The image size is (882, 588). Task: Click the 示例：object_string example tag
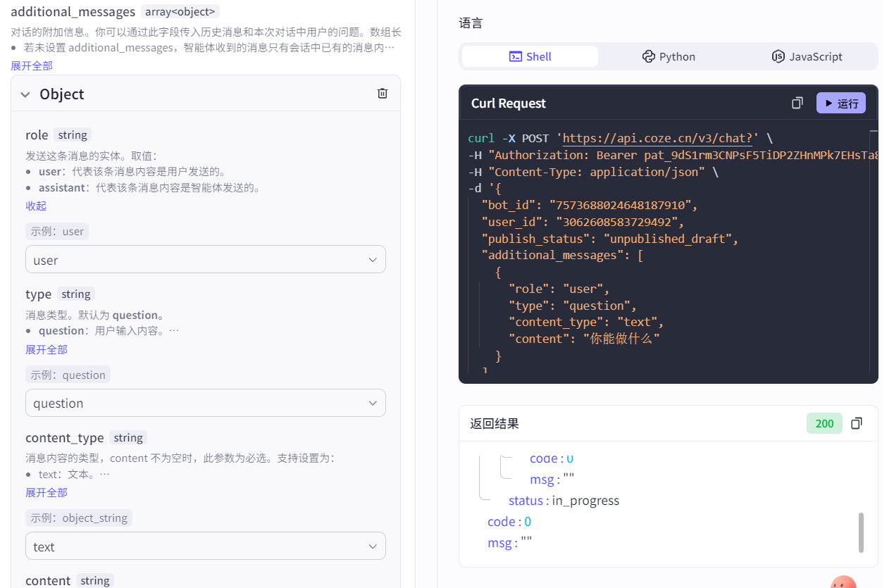point(79,518)
